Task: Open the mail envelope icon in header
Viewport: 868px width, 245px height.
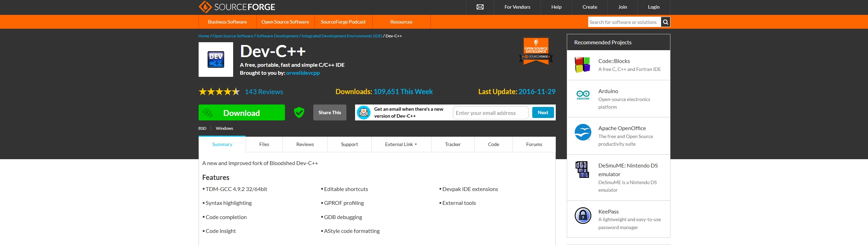Action: (x=480, y=7)
